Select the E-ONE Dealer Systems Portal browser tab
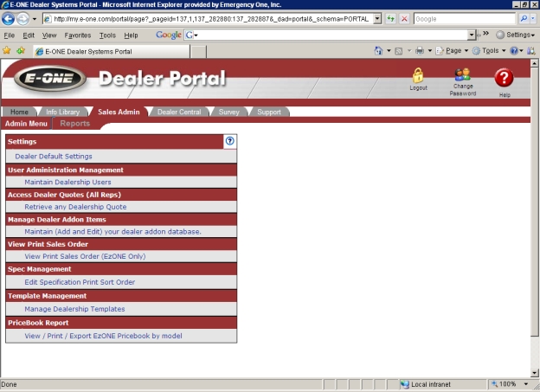The height and width of the screenshot is (392, 540). click(x=112, y=51)
